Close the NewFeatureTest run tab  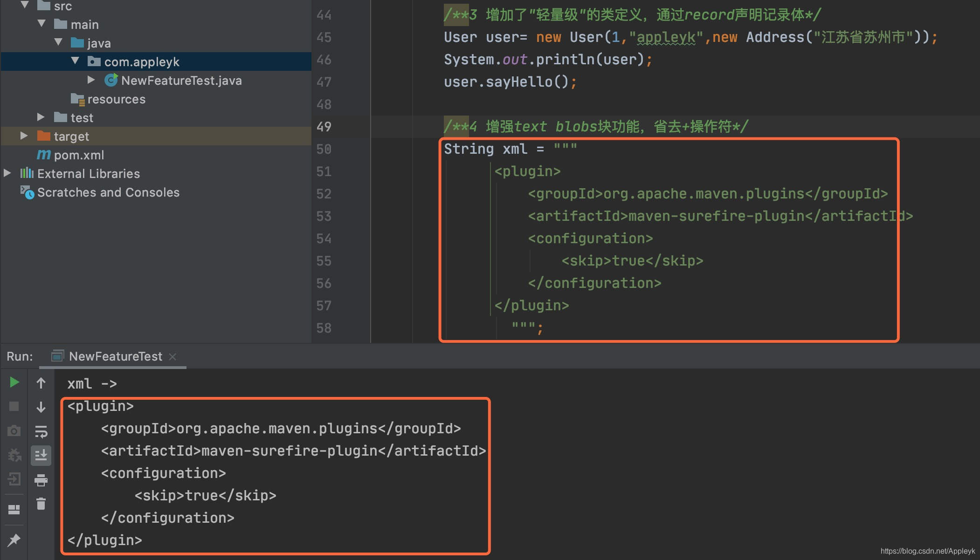coord(173,356)
